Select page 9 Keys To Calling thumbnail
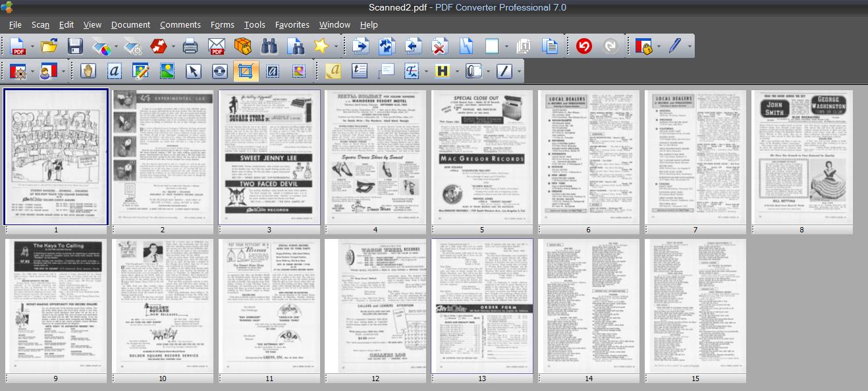This screenshot has width=868, height=391. 56,306
